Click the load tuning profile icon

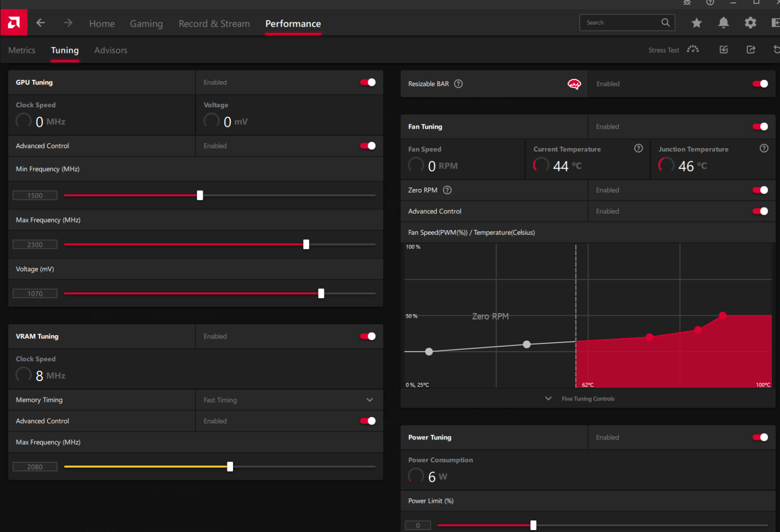(x=724, y=49)
